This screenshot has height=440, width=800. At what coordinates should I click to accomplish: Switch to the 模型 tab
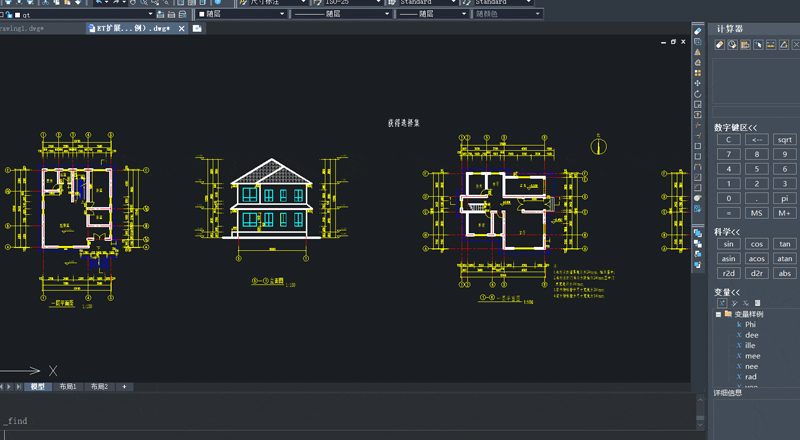[x=38, y=387]
